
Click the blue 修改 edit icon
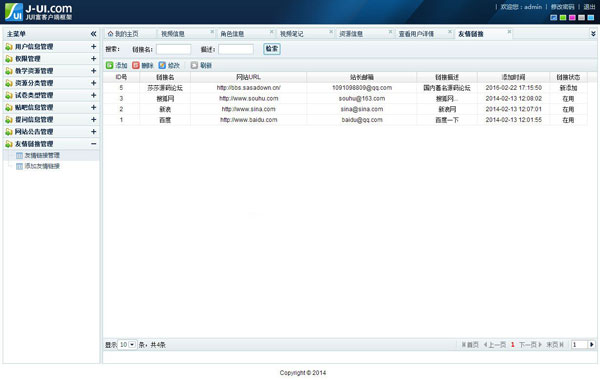162,65
